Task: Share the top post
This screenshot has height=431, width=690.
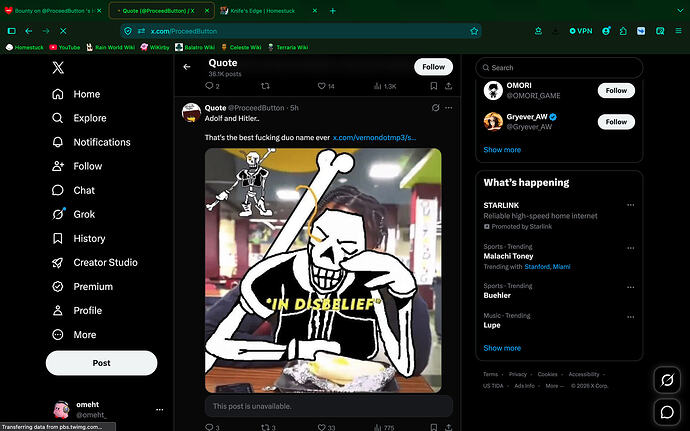Action: [x=448, y=86]
